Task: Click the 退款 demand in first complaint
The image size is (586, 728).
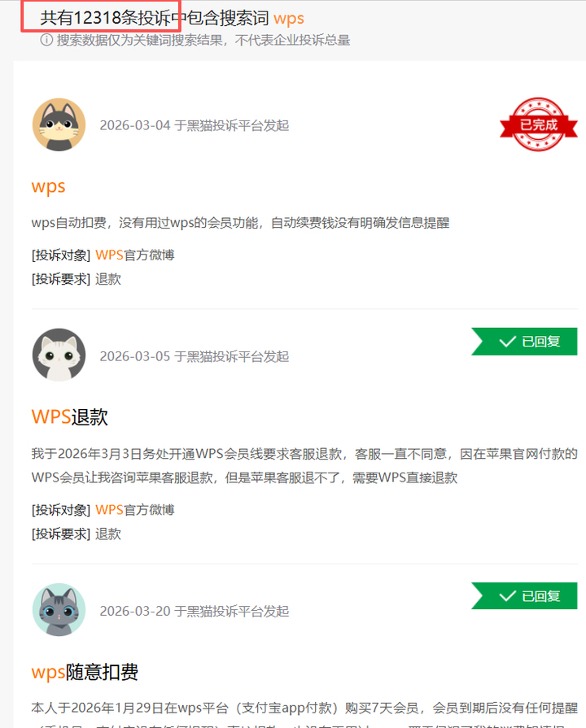Action: tap(108, 279)
